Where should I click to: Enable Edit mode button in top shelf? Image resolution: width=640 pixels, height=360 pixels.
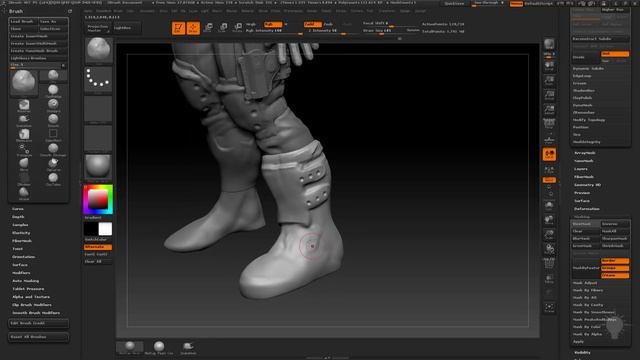[x=178, y=28]
